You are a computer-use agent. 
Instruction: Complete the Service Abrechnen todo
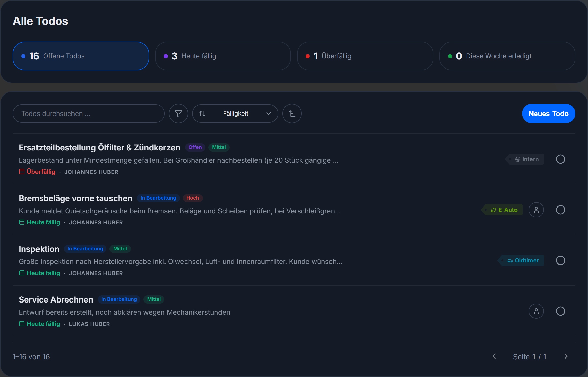click(561, 311)
